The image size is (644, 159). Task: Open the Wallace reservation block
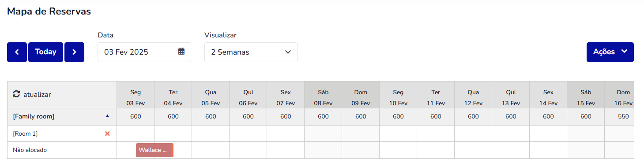pos(154,150)
